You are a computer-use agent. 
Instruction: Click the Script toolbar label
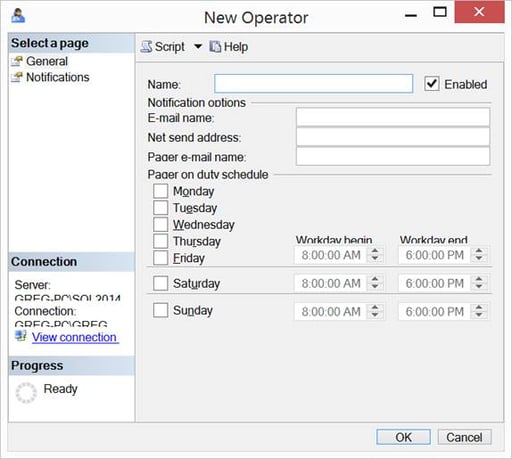(x=169, y=47)
